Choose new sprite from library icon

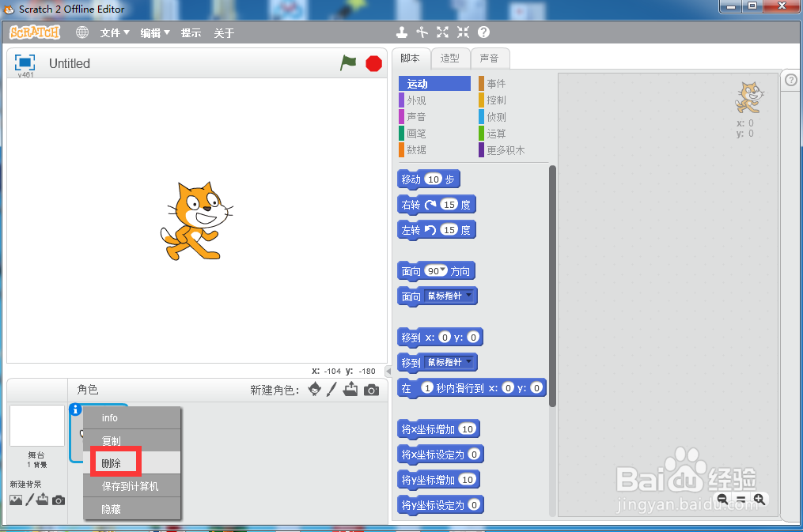point(314,389)
